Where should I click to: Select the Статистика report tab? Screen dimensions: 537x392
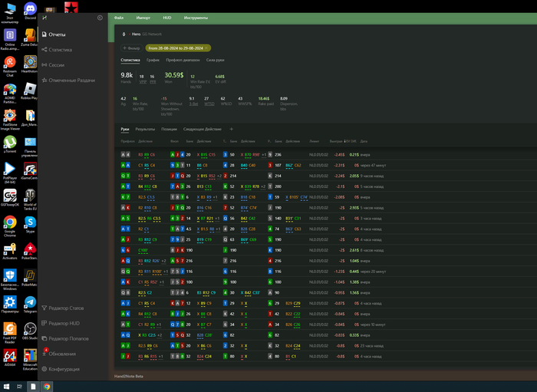(x=130, y=60)
